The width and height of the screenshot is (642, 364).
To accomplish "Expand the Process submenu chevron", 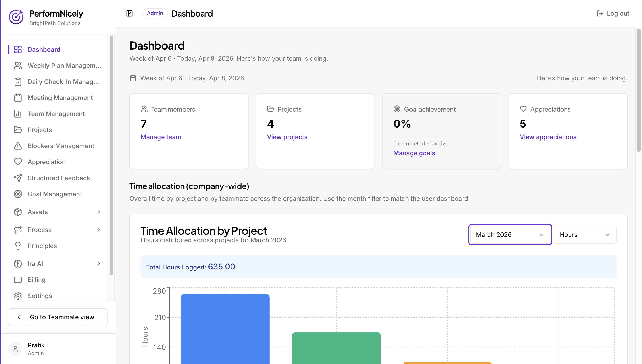I will tap(99, 230).
